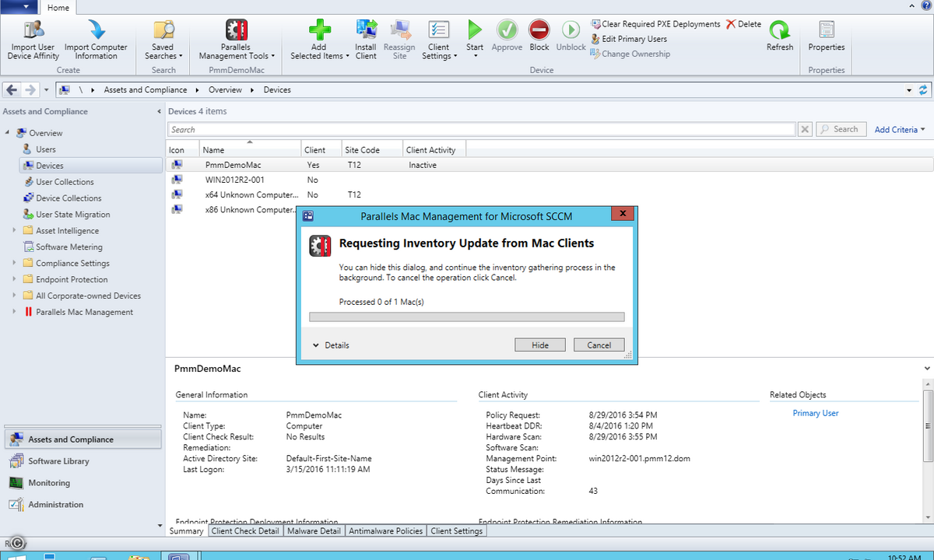Click the Approve ribbon icon
Image resolution: width=934 pixels, height=560 pixels.
tap(507, 30)
